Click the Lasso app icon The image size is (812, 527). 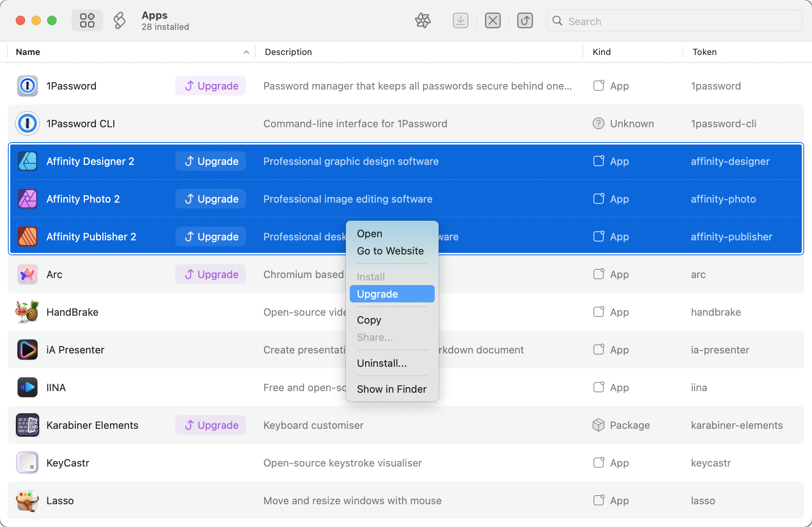pos(27,500)
